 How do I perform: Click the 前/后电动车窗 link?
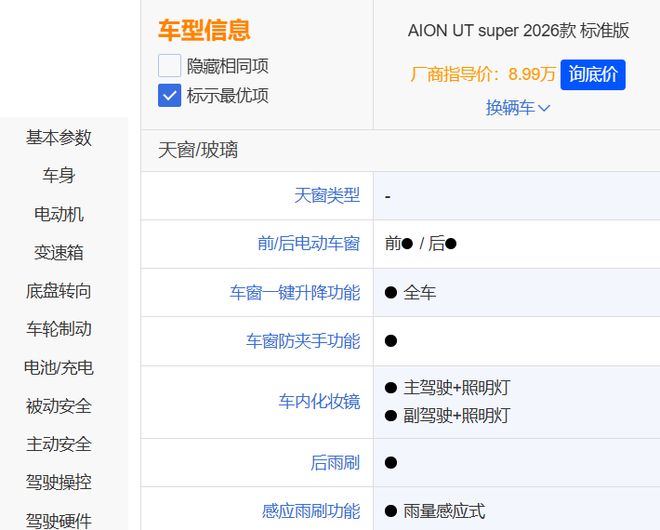pyautogui.click(x=309, y=243)
